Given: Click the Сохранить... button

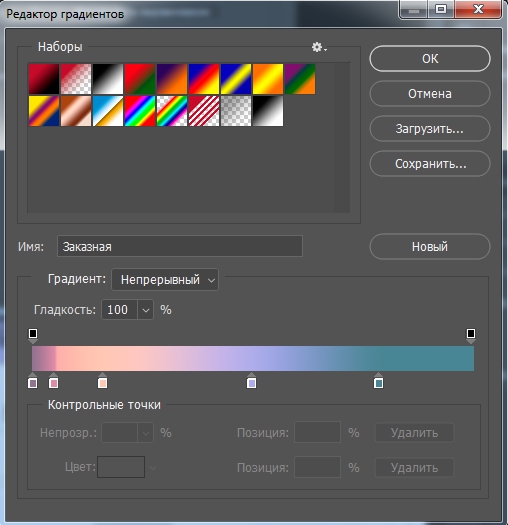Looking at the screenshot, I should click(430, 164).
